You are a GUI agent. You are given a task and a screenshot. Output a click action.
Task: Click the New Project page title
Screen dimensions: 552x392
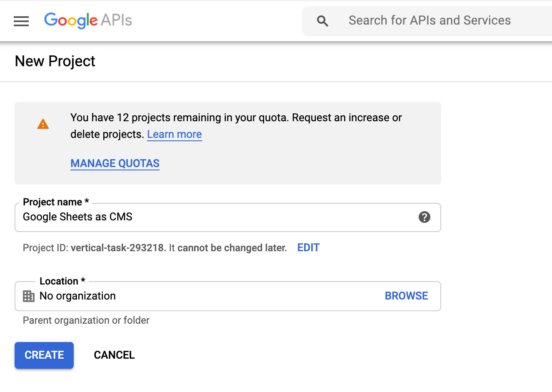tap(55, 61)
